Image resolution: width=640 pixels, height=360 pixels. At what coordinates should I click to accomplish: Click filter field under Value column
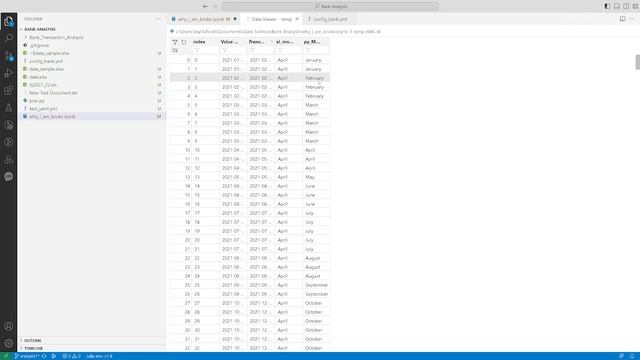tap(233, 51)
